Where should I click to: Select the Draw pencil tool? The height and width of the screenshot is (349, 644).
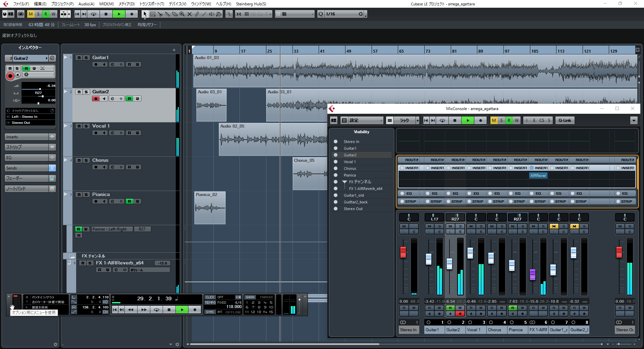click(197, 14)
